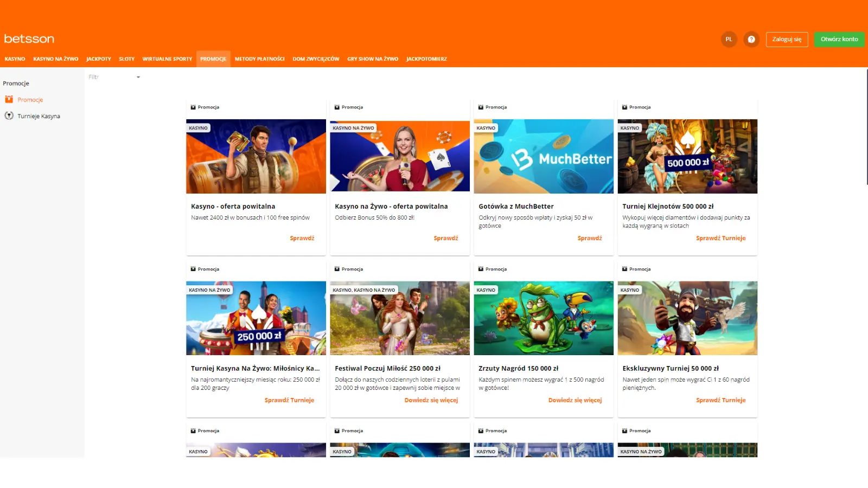Open the PL language selector

(729, 39)
